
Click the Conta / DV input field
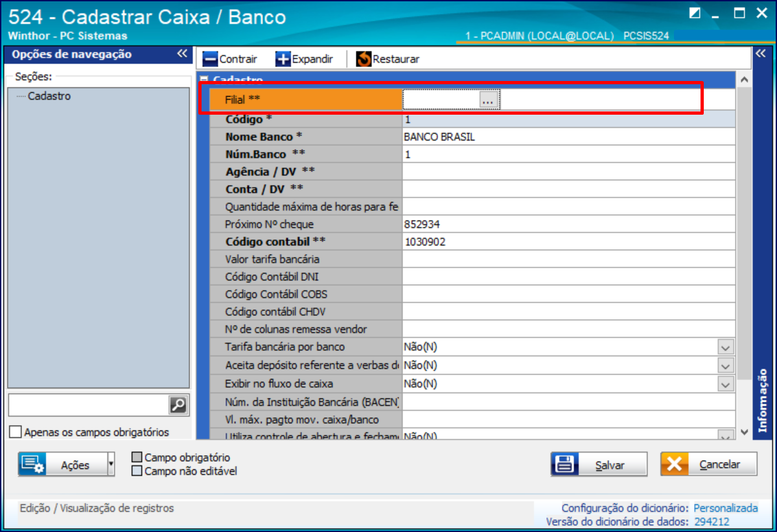click(x=569, y=189)
